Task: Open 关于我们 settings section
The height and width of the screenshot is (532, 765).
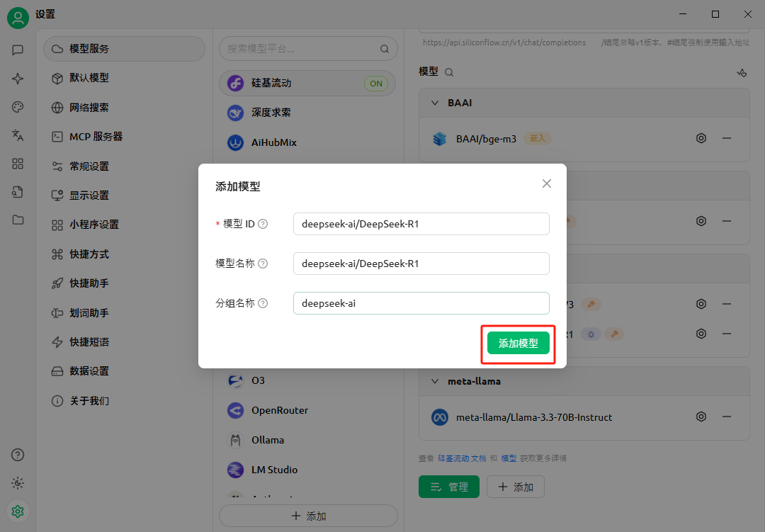Action: pyautogui.click(x=124, y=401)
